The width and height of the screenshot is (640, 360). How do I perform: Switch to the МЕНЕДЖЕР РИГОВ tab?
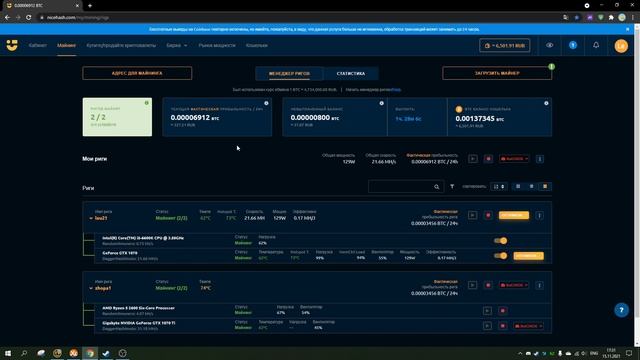289,73
